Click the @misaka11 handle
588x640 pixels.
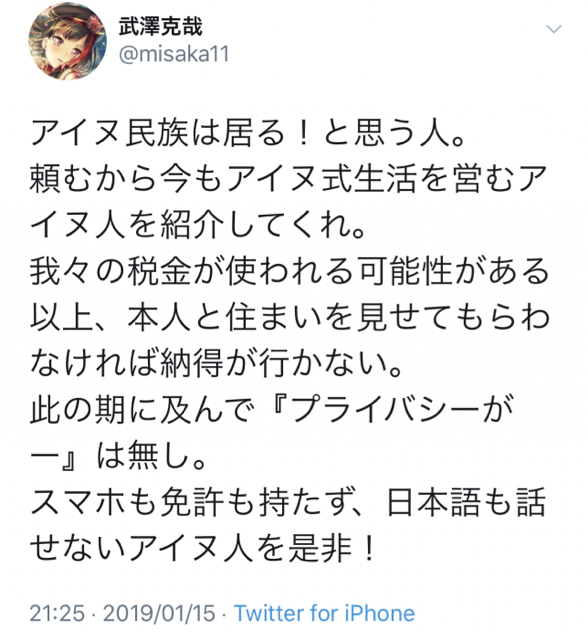(x=174, y=54)
